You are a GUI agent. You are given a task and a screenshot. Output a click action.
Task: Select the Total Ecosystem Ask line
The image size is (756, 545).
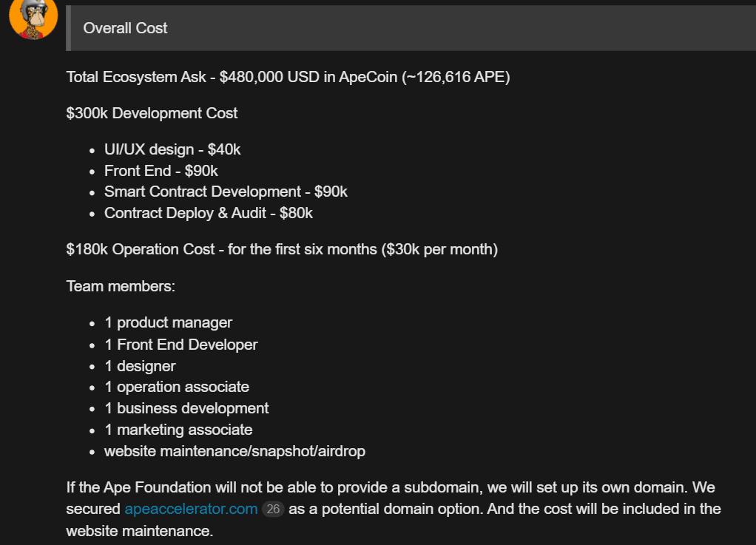(x=288, y=77)
